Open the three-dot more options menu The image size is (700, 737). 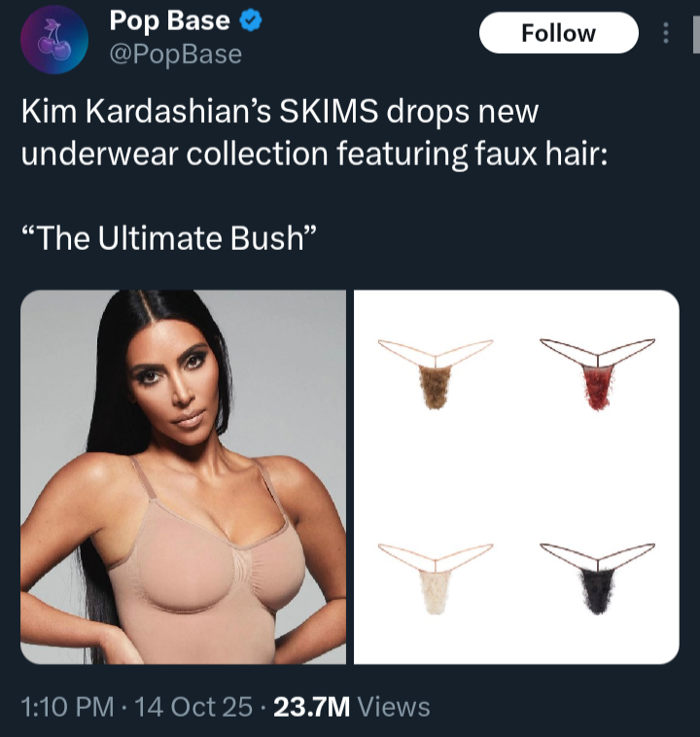coord(666,33)
